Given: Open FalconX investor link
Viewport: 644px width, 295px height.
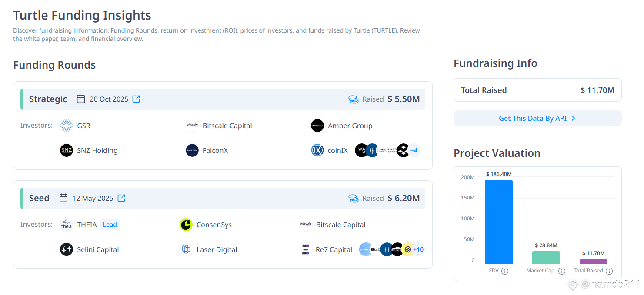Looking at the screenshot, I should 215,150.
